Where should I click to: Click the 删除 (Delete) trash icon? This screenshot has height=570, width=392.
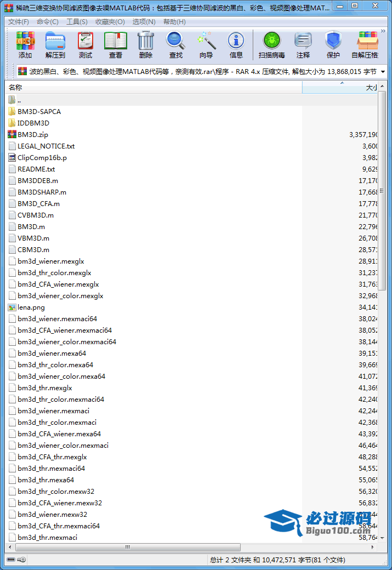tap(146, 45)
